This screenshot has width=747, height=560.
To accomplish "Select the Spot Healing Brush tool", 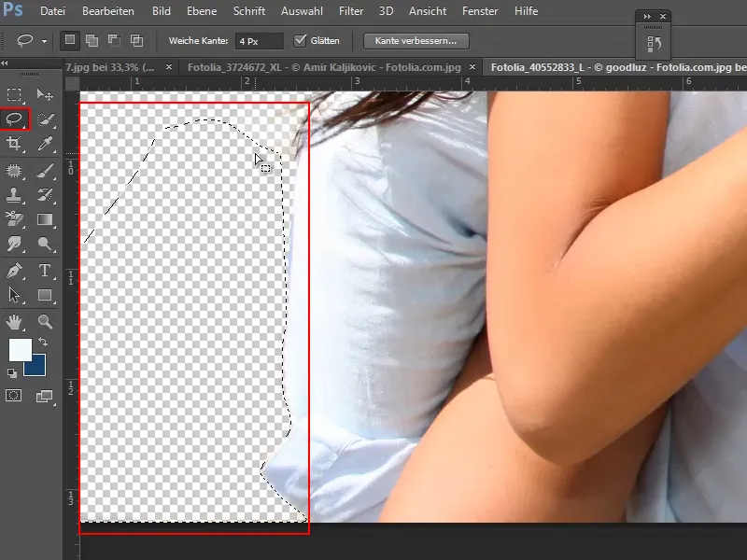I will pyautogui.click(x=14, y=171).
